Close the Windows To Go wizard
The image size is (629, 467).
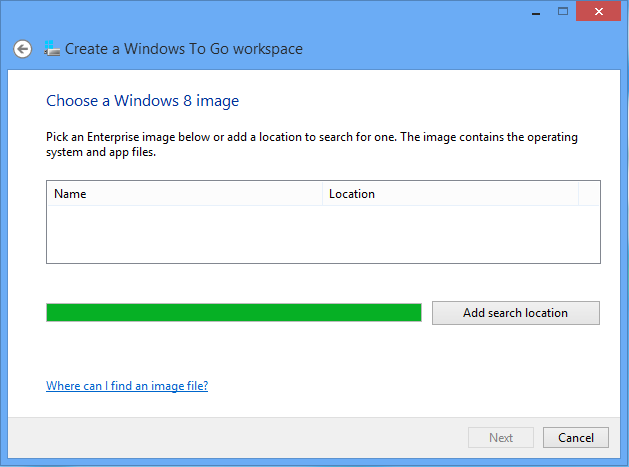point(599,11)
